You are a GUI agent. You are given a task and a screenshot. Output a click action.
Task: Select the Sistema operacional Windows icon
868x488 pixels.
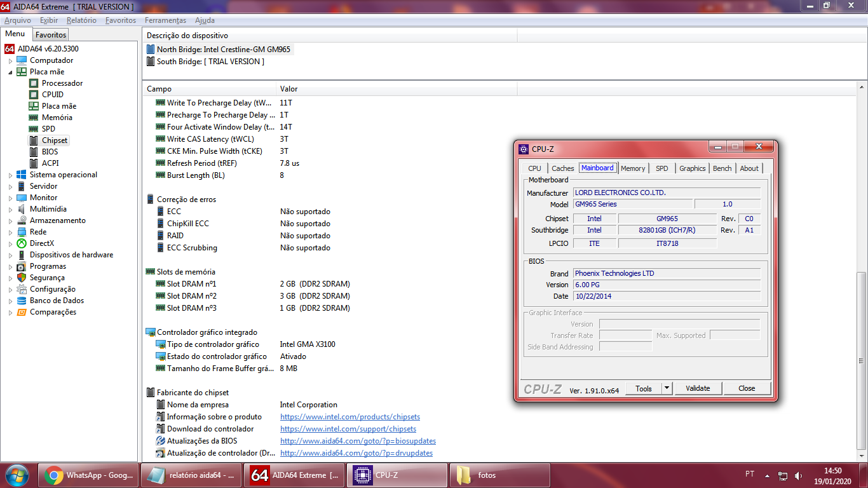[22, 175]
